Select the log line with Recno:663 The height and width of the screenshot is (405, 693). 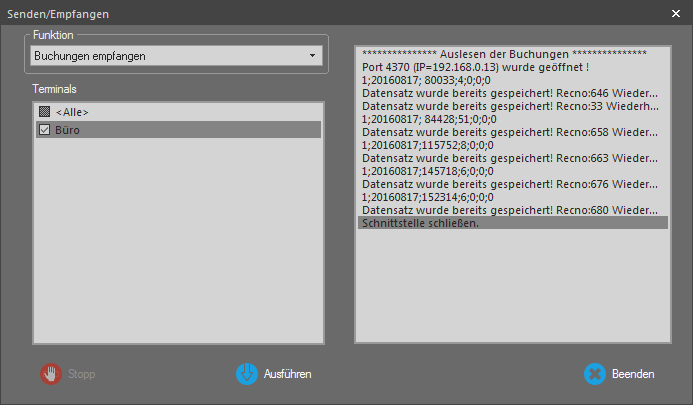point(510,157)
